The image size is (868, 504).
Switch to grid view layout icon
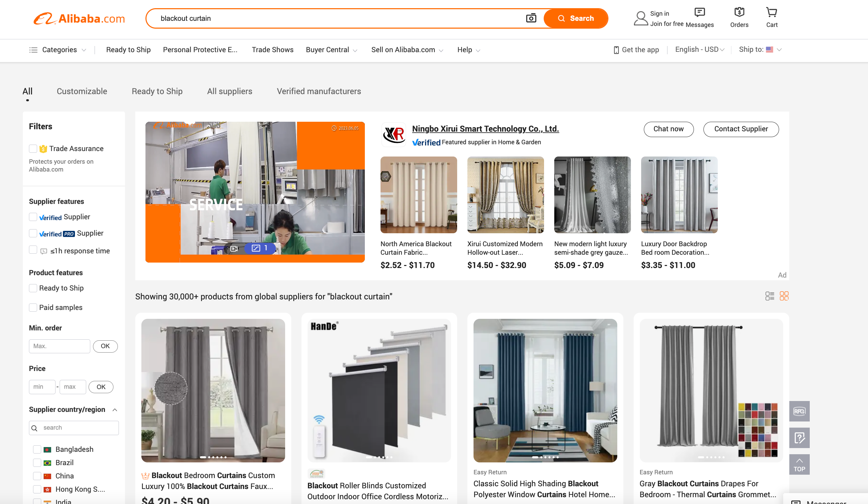click(x=784, y=296)
